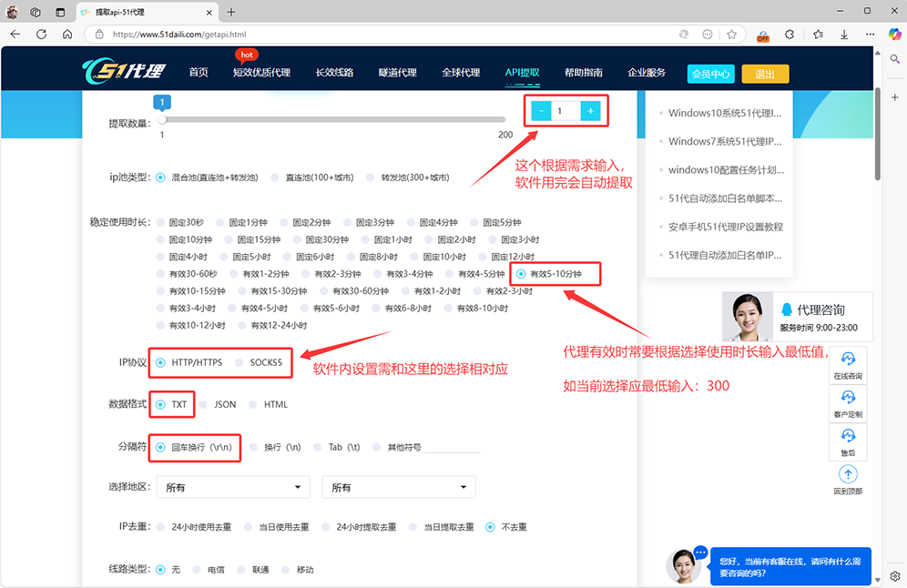Select 有效5-10分钟 duration option
The height and width of the screenshot is (588, 907).
521,274
